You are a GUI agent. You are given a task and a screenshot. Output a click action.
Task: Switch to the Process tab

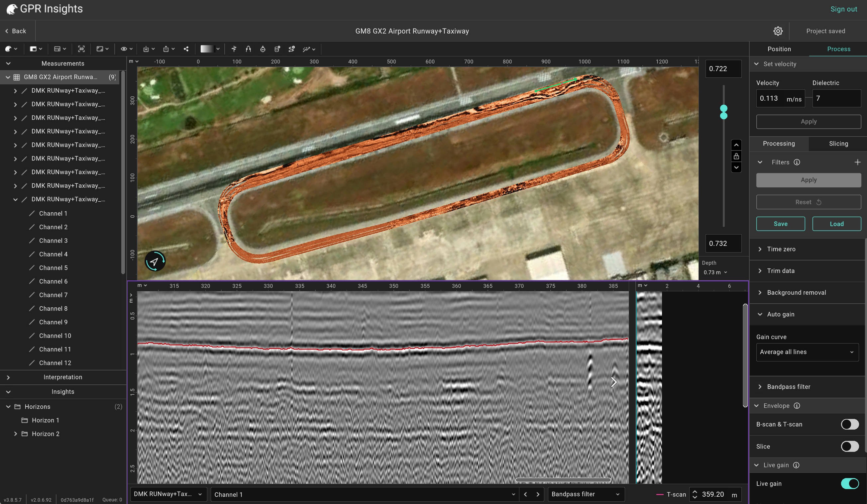click(x=838, y=49)
